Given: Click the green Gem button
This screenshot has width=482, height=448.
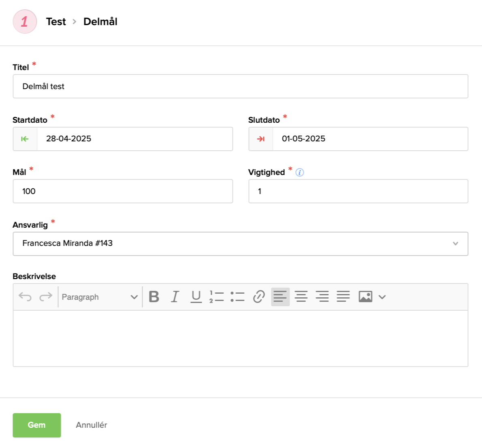Looking at the screenshot, I should 37,425.
